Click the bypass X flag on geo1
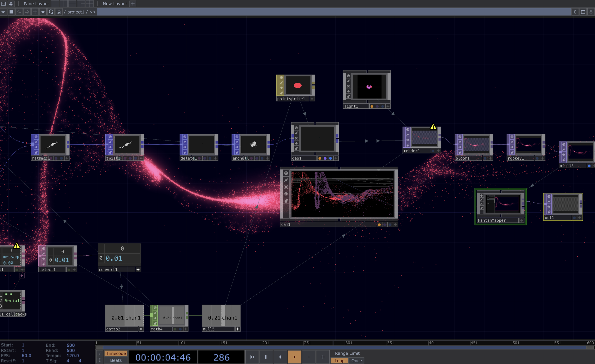The width and height of the screenshot is (595, 364). tap(296, 138)
